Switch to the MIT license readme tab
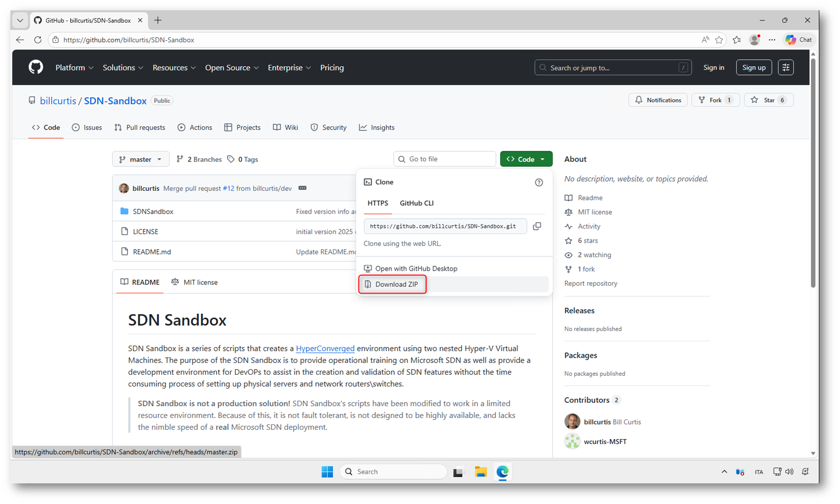 (194, 282)
